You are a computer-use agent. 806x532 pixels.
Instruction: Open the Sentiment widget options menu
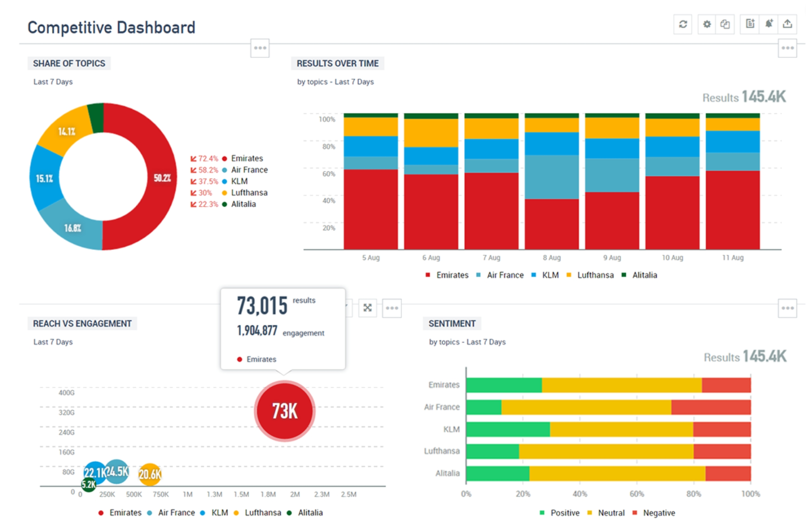[787, 308]
